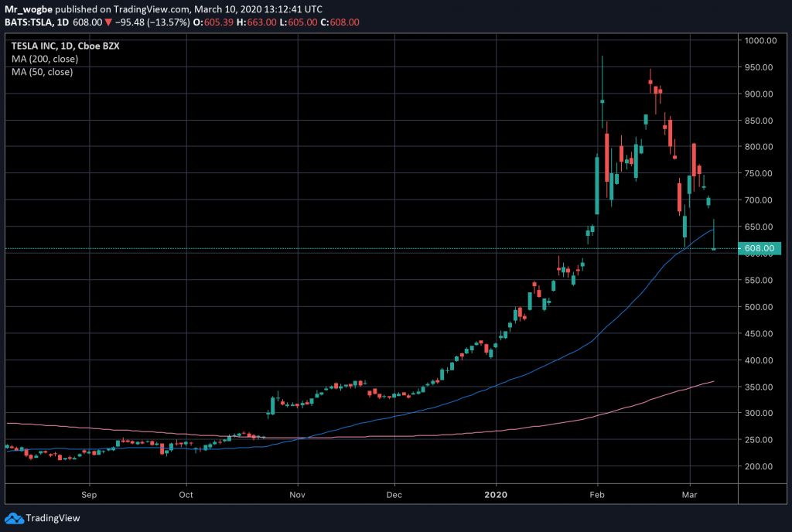Viewport: 792px width, 532px height.
Task: Click the TradingView wordmark at bottom left
Action: click(x=53, y=518)
